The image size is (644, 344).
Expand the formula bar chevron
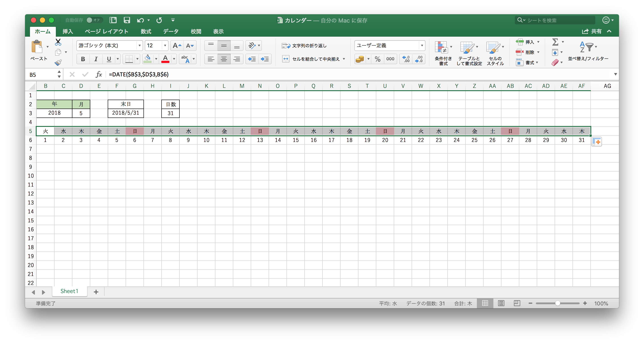click(x=615, y=74)
